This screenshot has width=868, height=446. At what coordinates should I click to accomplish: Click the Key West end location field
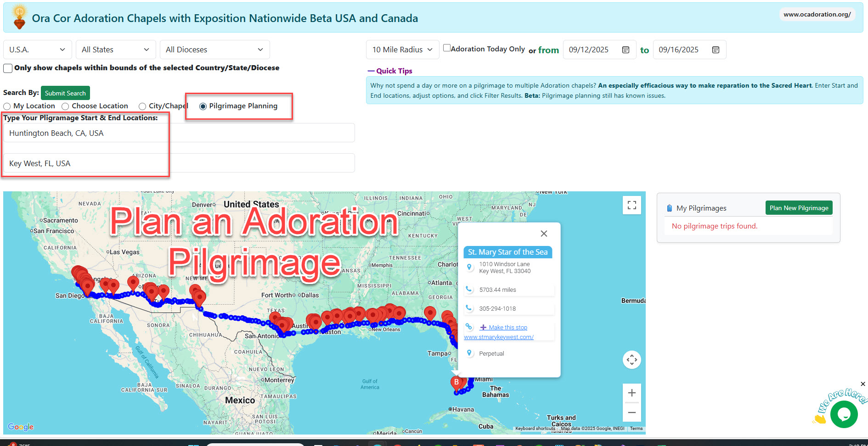coord(179,163)
